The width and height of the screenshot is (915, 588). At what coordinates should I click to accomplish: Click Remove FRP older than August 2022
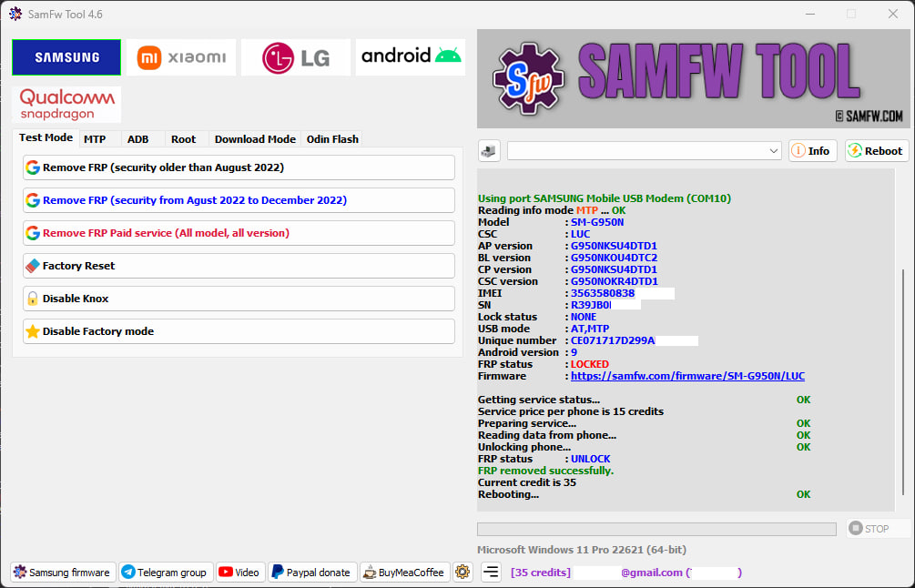(239, 167)
